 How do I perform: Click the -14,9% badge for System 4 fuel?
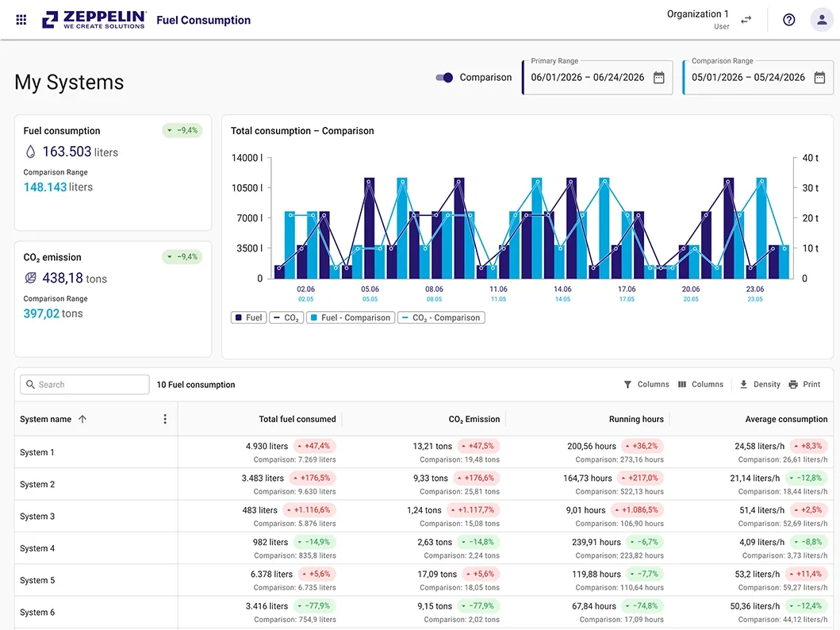click(x=314, y=542)
